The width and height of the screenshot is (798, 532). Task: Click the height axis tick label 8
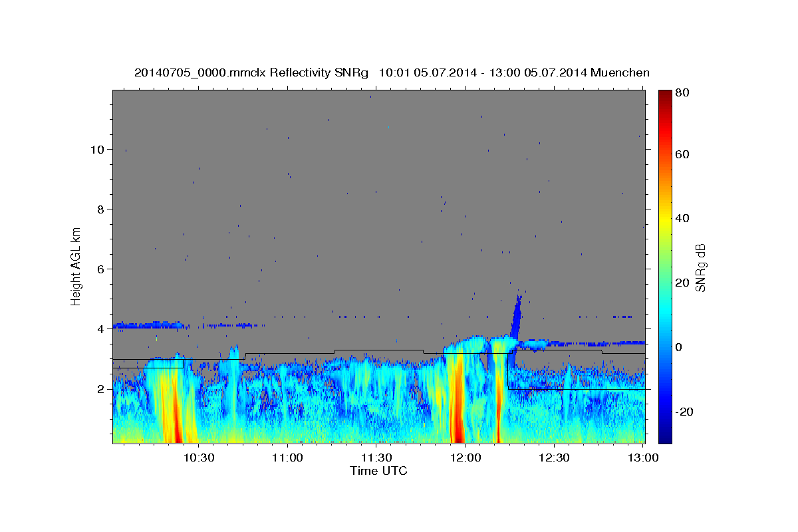pyautogui.click(x=102, y=209)
